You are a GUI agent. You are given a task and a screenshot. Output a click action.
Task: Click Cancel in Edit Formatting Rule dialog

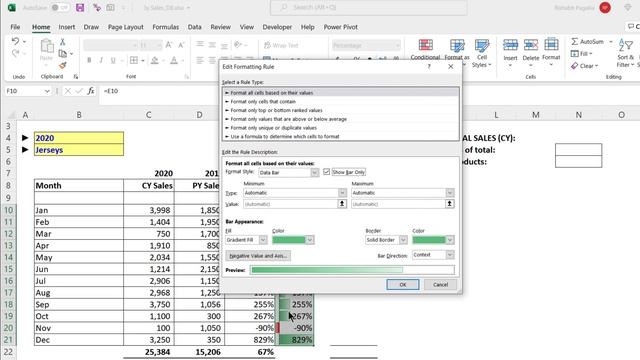pos(440,284)
